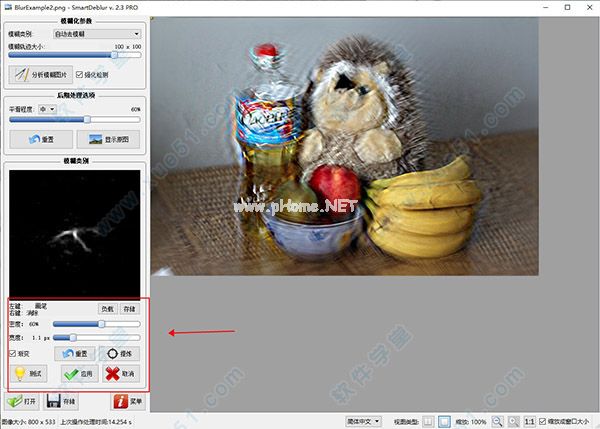This screenshot has width=600, height=429.
Task: Click the 1:1 actual size button
Action: click(x=530, y=421)
